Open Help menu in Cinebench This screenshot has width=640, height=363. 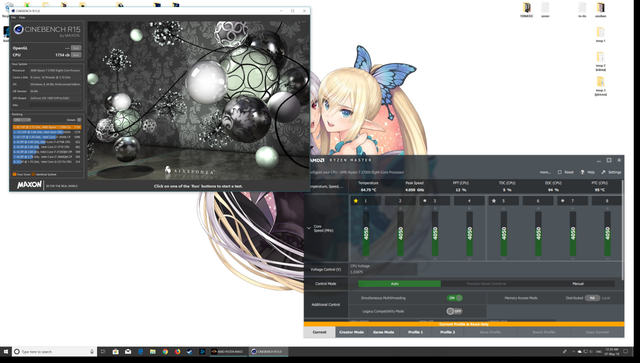[x=22, y=18]
